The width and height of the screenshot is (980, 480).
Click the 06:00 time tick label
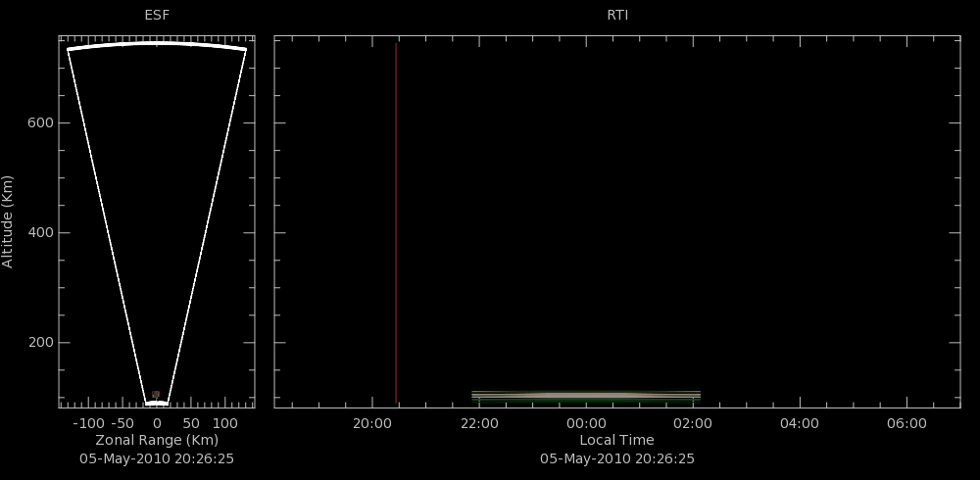pyautogui.click(x=906, y=424)
